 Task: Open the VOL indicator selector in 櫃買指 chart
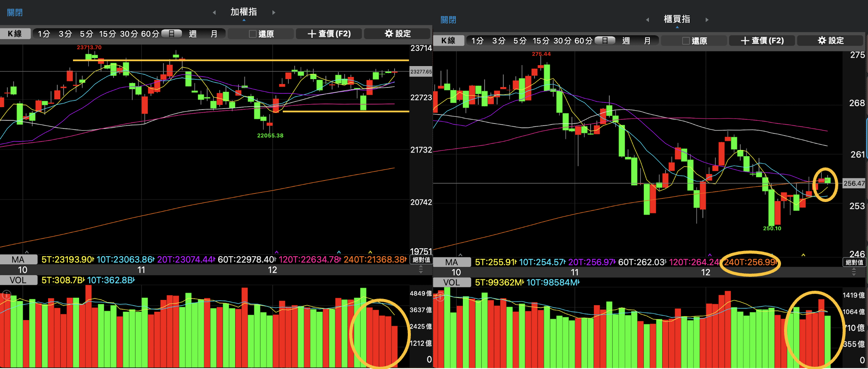pyautogui.click(x=451, y=282)
